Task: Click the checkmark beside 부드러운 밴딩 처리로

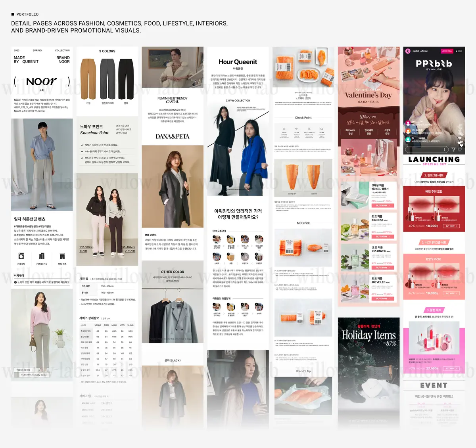Action: tap(82, 158)
